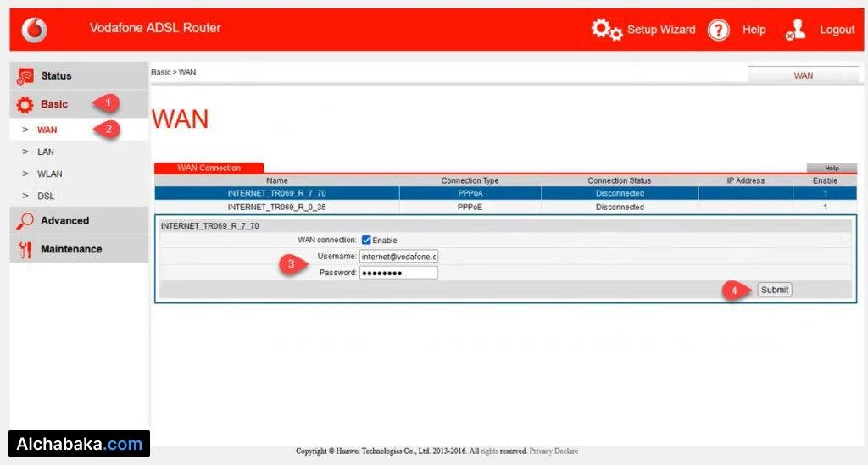868x465 pixels.
Task: Expand the Maintenance menu section
Action: 71,249
